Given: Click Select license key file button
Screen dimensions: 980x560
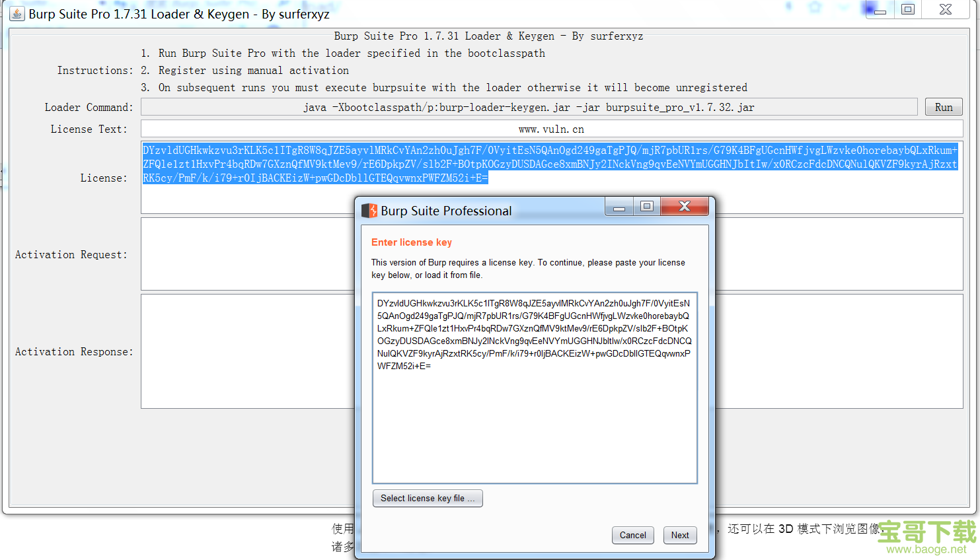Looking at the screenshot, I should click(428, 498).
